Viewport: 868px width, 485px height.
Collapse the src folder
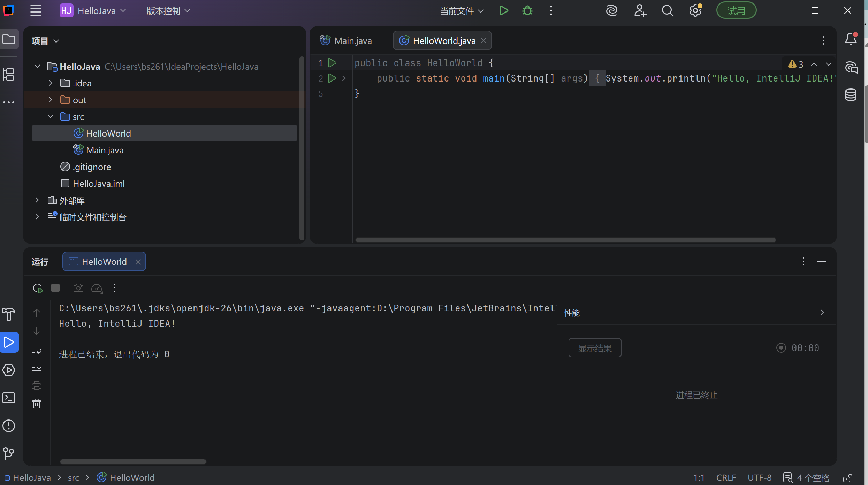click(50, 117)
